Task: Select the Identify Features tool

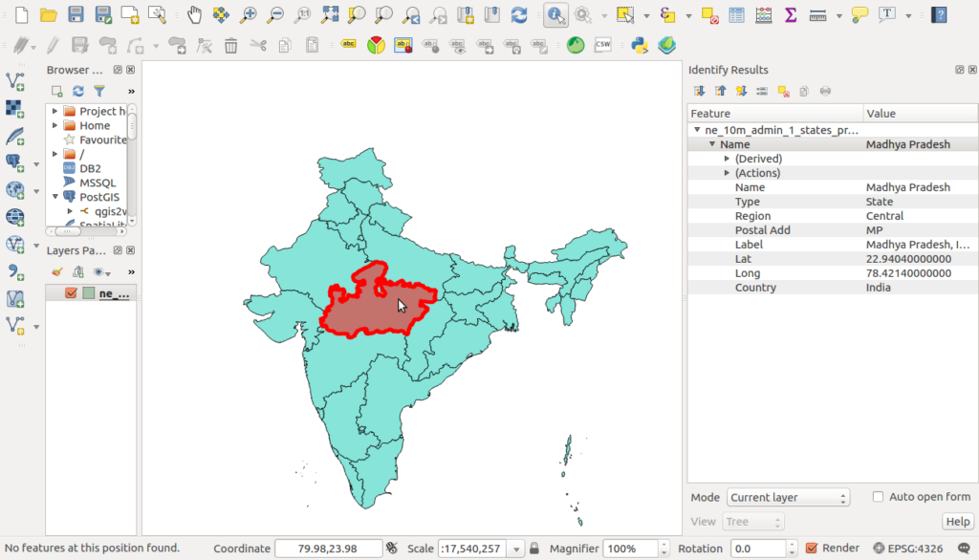Action: [556, 14]
